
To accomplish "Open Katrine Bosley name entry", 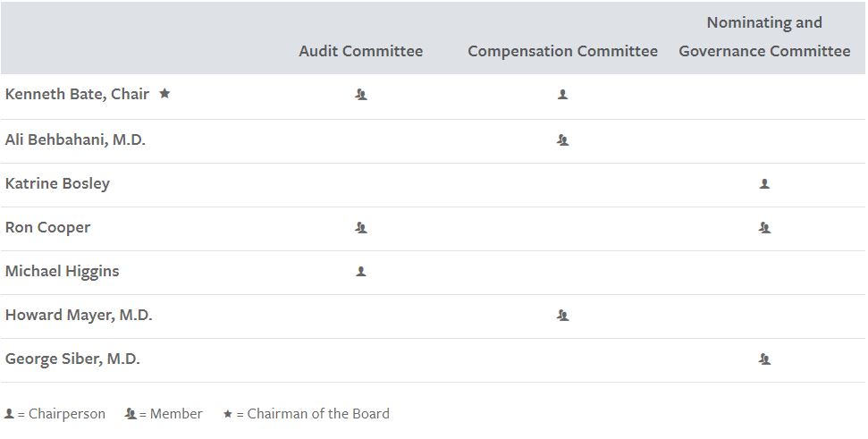I will 57,183.
